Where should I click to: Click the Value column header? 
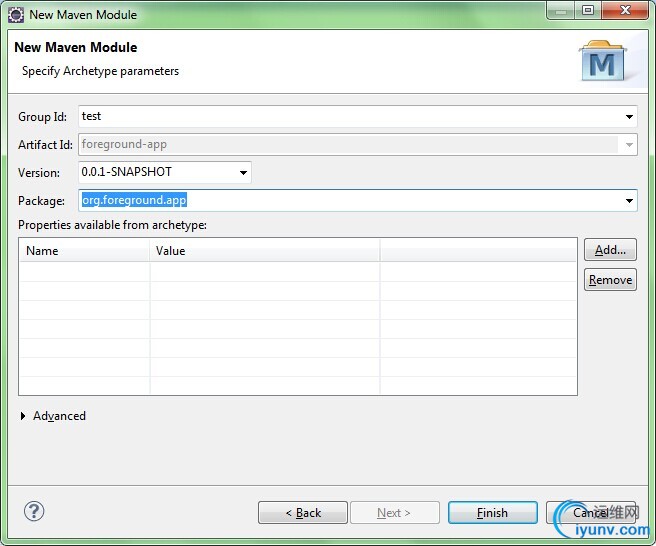pos(264,251)
